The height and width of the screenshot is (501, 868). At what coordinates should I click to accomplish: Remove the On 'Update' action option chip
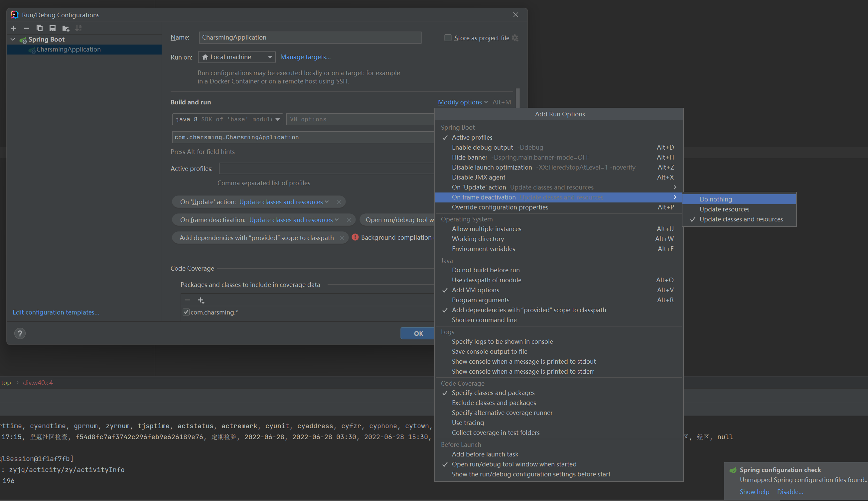tap(339, 202)
